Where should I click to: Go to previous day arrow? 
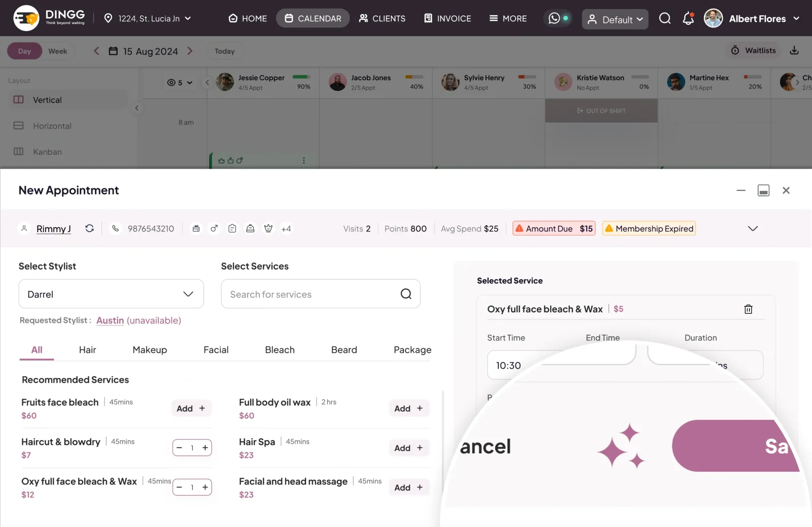click(96, 51)
